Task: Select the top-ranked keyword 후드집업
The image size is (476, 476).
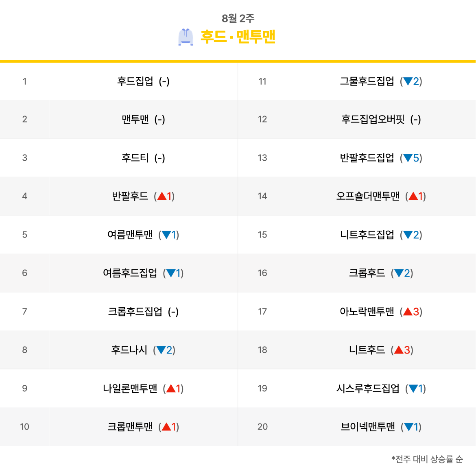Action: click(x=135, y=81)
